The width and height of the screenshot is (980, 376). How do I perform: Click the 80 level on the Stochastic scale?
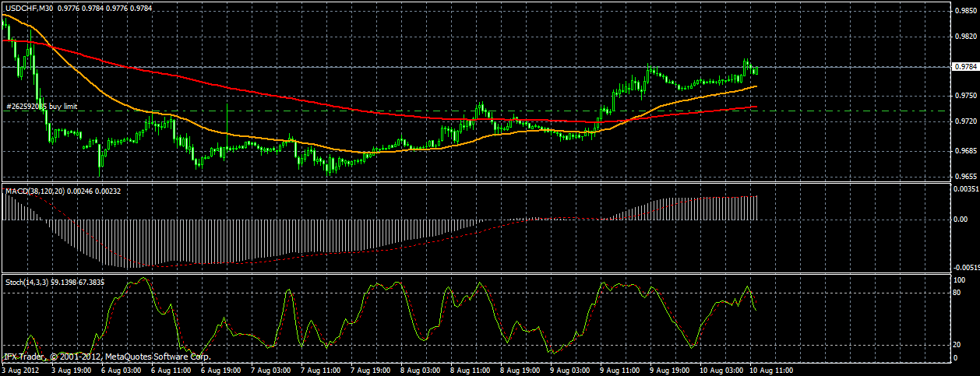[958, 292]
